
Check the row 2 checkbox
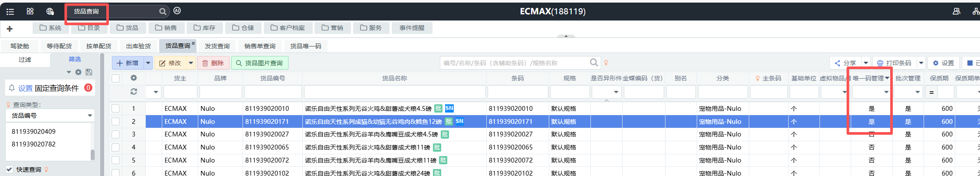tap(115, 122)
